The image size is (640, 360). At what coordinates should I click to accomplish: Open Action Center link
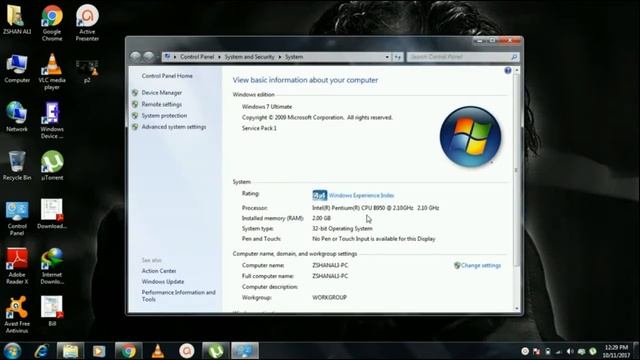(159, 271)
